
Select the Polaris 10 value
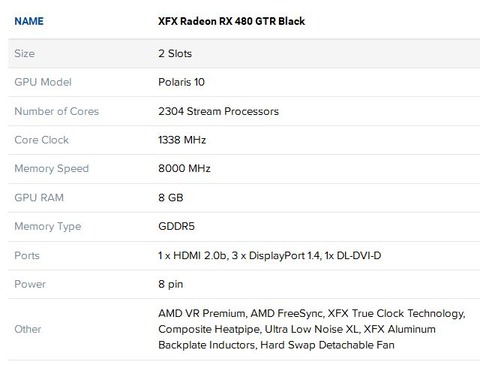181,82
